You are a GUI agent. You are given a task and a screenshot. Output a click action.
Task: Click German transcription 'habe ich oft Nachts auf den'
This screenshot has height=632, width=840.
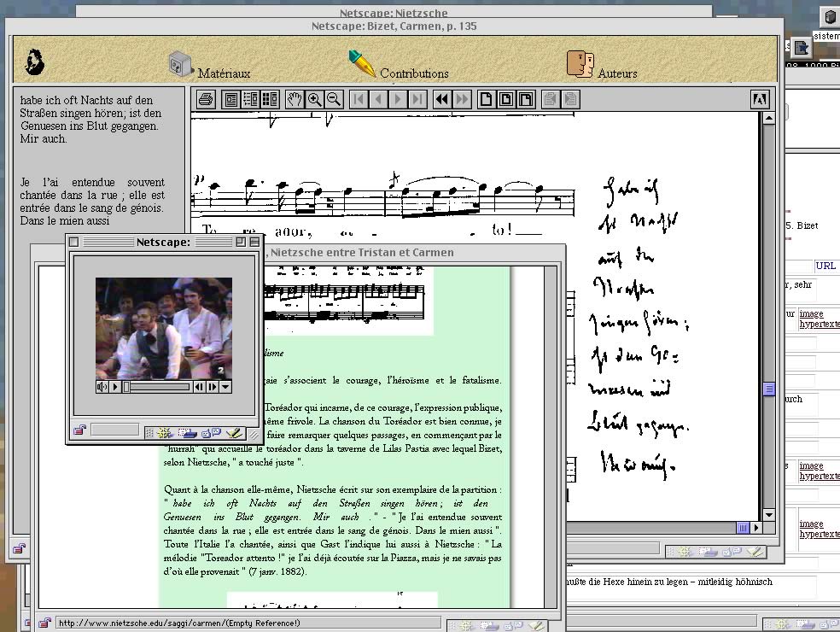pos(86,100)
